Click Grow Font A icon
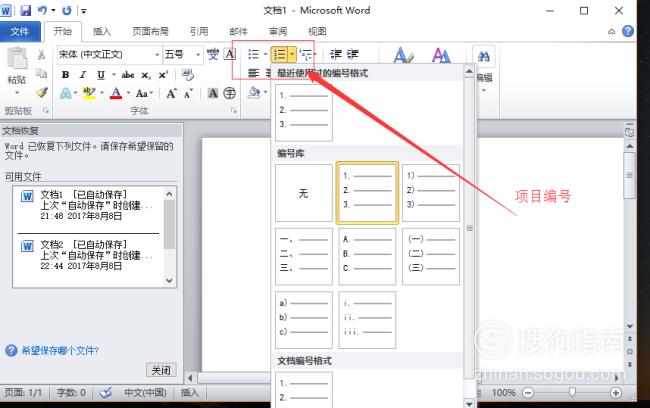The image size is (650, 408). (x=171, y=94)
